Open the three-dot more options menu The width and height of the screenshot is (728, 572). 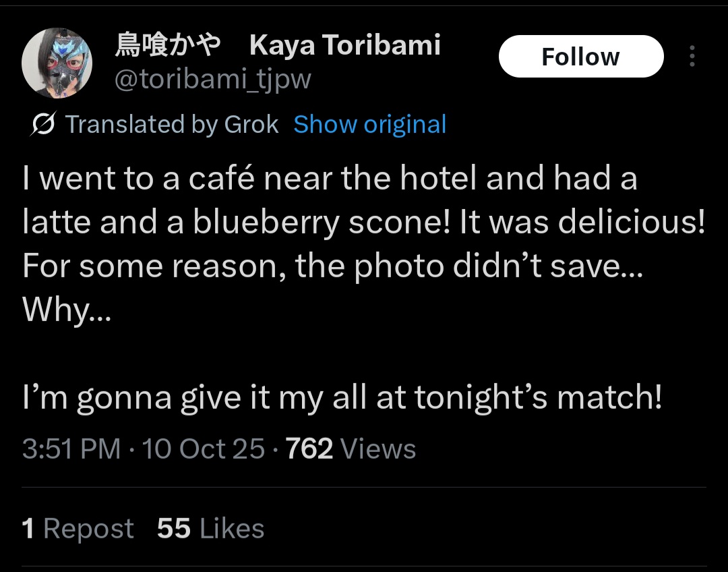(692, 57)
